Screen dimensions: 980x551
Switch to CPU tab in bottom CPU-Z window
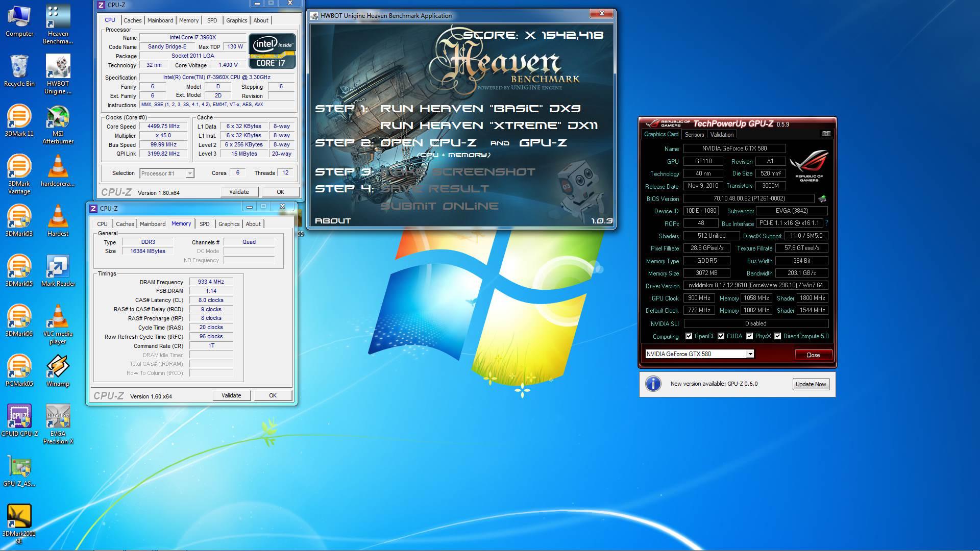pyautogui.click(x=102, y=224)
